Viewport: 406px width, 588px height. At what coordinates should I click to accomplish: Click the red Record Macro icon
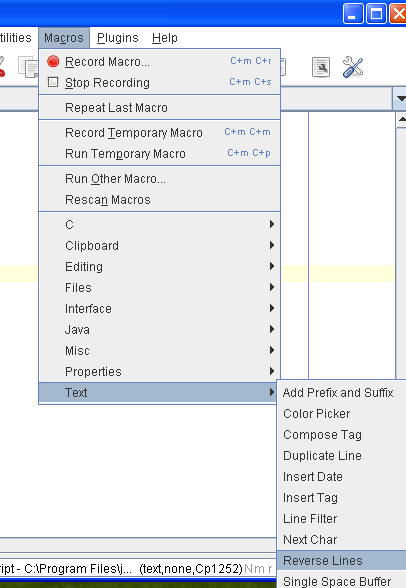pos(53,61)
